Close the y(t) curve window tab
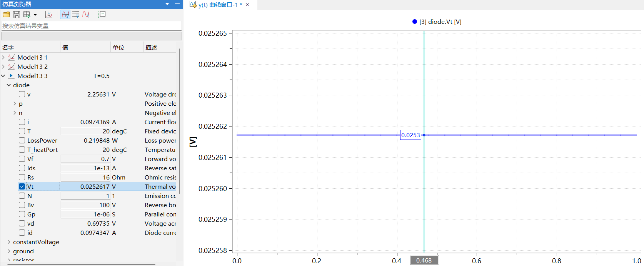This screenshot has width=644, height=266. point(247,5)
